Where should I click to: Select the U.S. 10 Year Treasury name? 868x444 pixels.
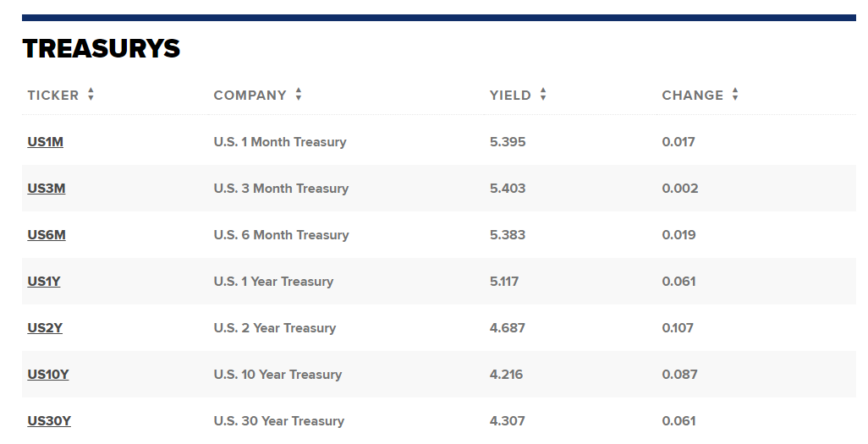point(277,375)
